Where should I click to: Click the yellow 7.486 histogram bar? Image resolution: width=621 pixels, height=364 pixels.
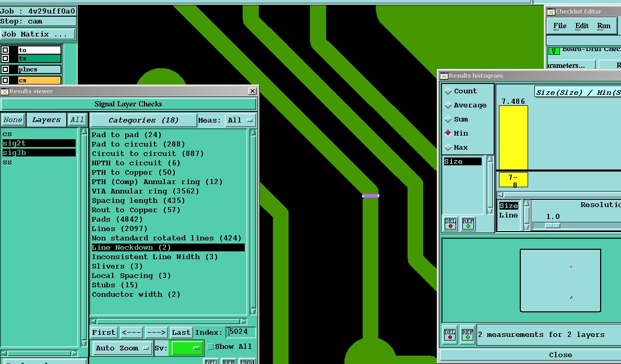[513, 137]
